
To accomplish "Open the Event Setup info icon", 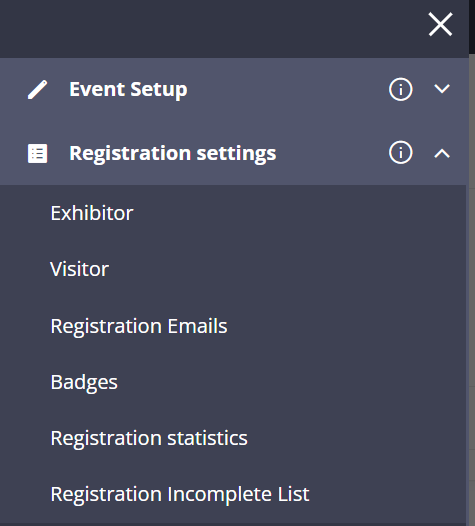I will tap(401, 89).
